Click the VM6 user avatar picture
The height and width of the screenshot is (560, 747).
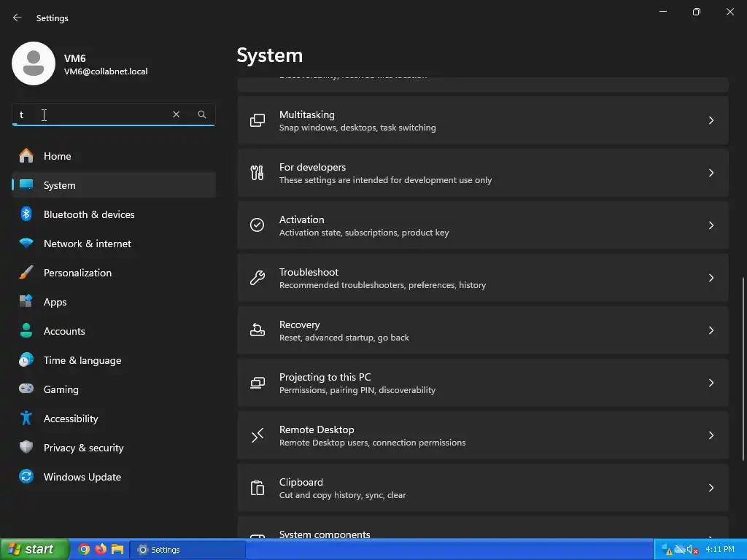coord(34,63)
